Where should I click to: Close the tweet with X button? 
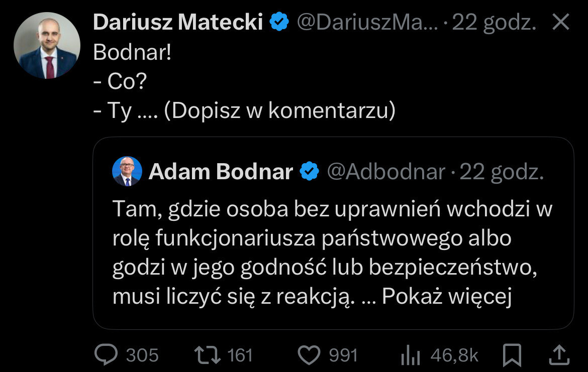[560, 22]
